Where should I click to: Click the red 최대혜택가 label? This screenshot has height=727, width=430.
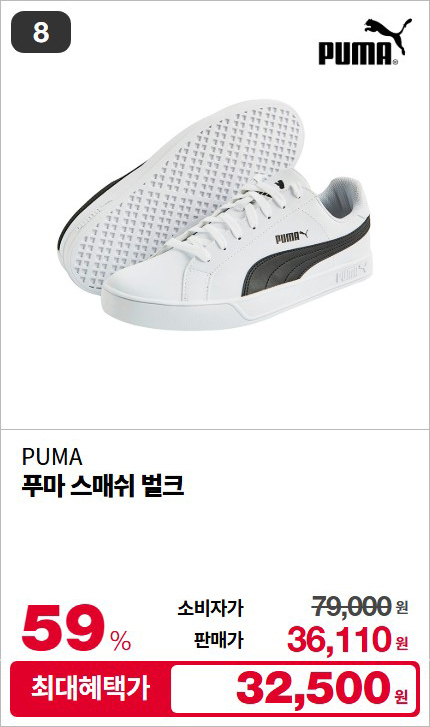click(90, 688)
